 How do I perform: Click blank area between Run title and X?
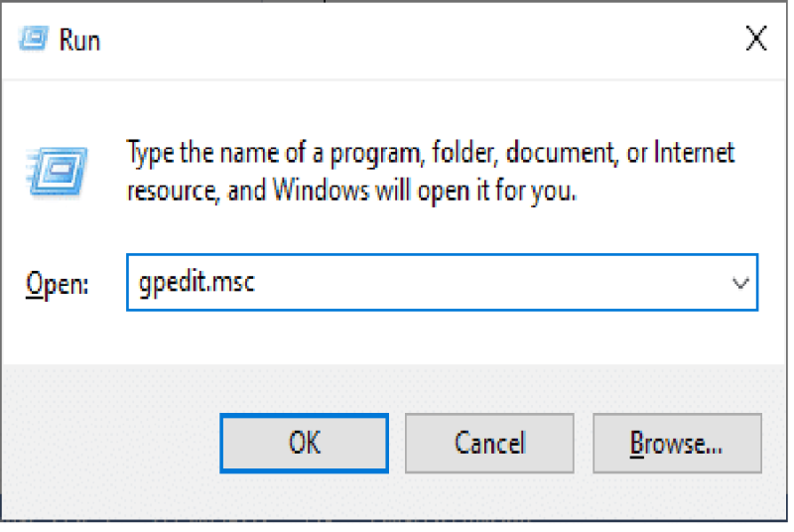tap(420, 40)
